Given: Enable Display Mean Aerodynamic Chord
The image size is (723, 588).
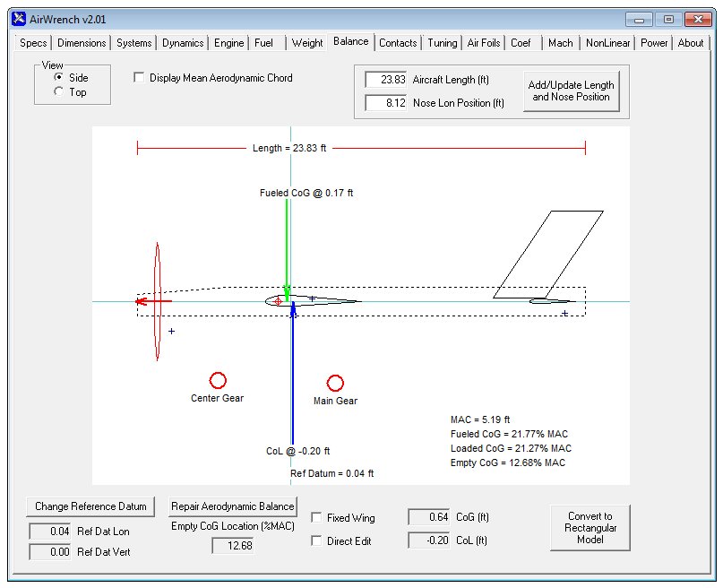Looking at the screenshot, I should [139, 78].
